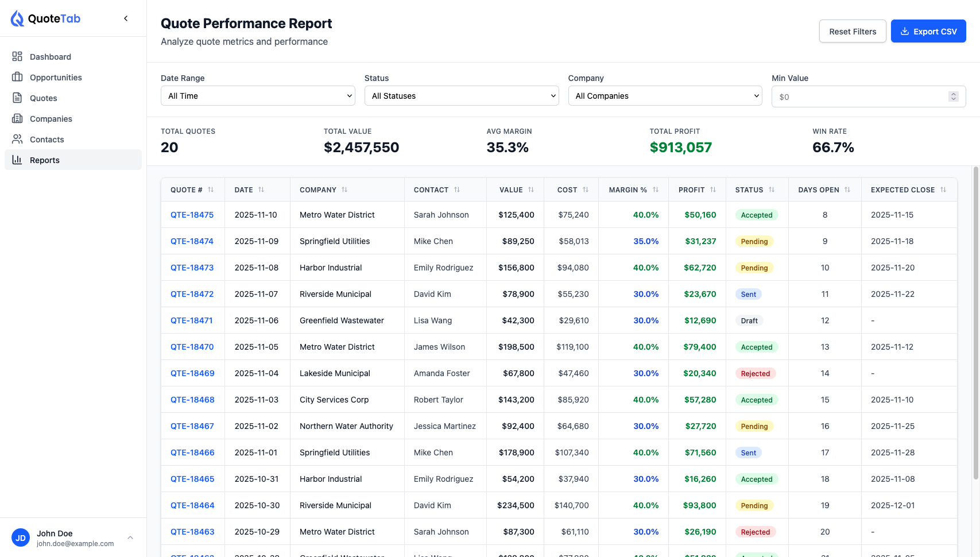Open quote link QTE-18475
The width and height of the screenshot is (980, 557).
click(192, 215)
